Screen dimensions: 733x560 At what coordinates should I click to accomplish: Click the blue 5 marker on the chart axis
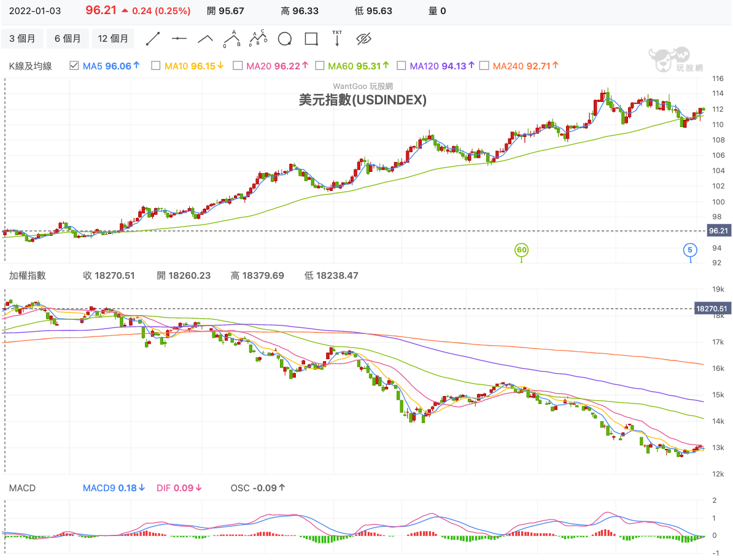691,250
